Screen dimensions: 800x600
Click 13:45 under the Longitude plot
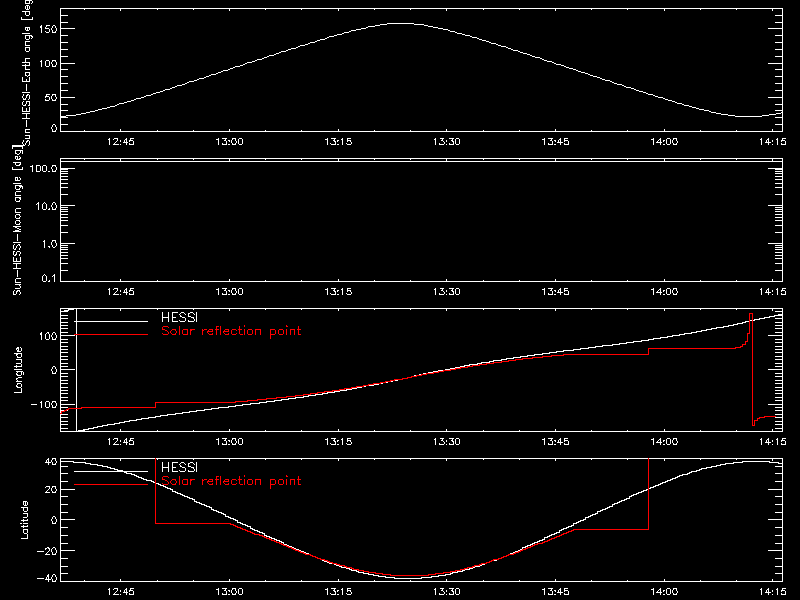[x=555, y=442]
